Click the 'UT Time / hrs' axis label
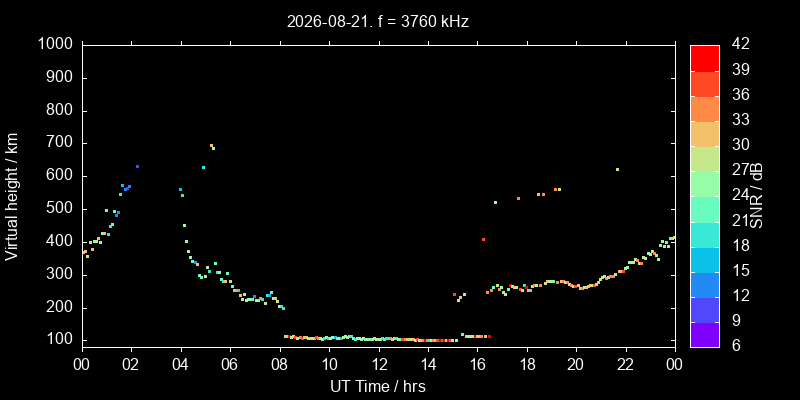Screen dimensions: 800x400 coord(378,386)
